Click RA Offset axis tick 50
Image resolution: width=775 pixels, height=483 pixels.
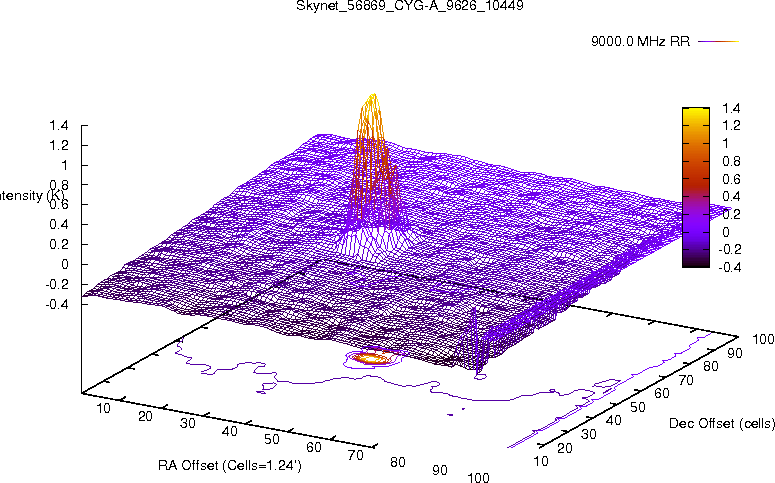[x=272, y=439]
